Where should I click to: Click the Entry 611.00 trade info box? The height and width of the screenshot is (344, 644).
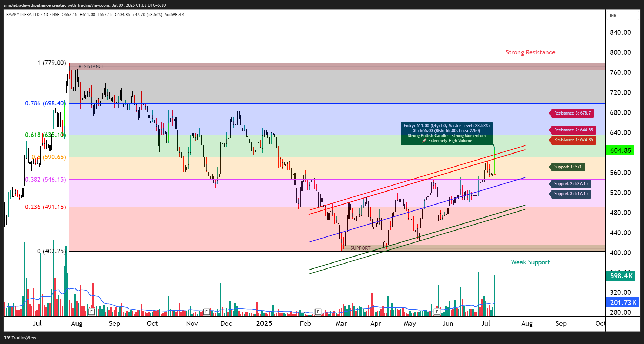tap(447, 133)
